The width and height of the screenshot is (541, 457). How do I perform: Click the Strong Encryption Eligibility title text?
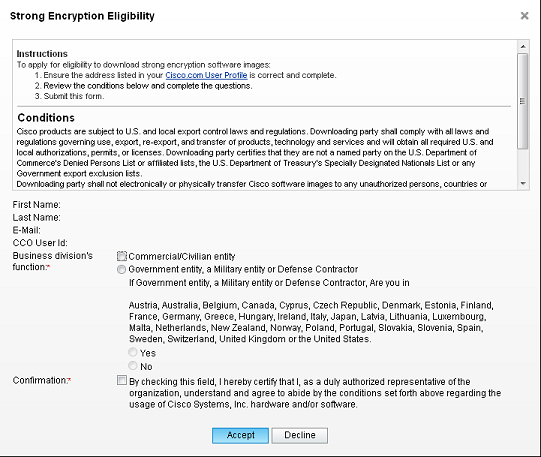(x=82, y=16)
